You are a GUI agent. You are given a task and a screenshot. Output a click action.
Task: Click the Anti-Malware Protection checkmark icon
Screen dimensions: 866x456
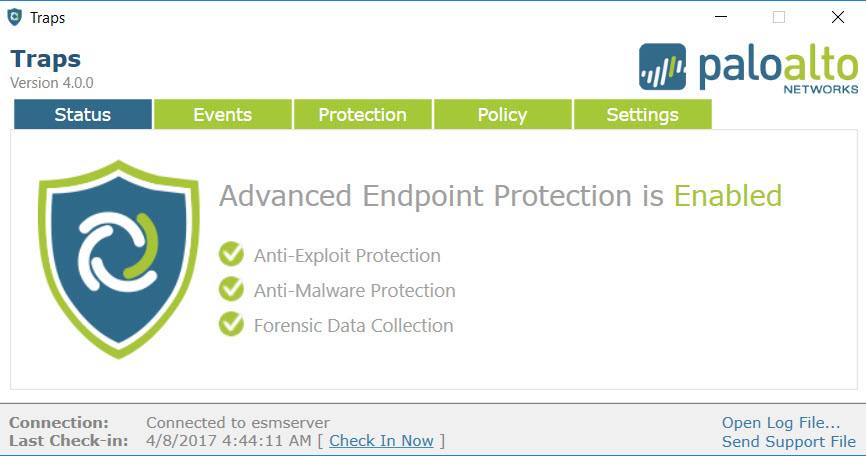[232, 290]
